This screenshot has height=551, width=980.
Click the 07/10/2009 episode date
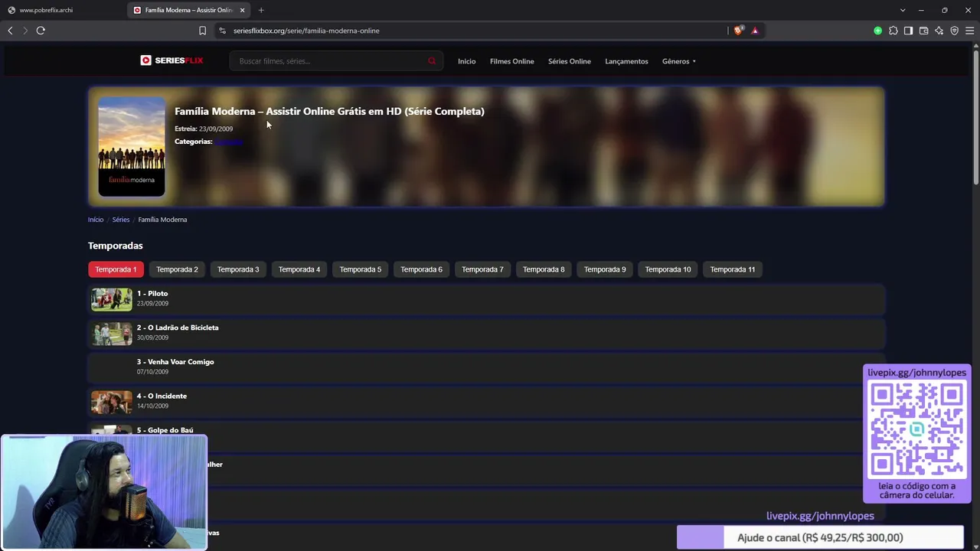tap(152, 372)
